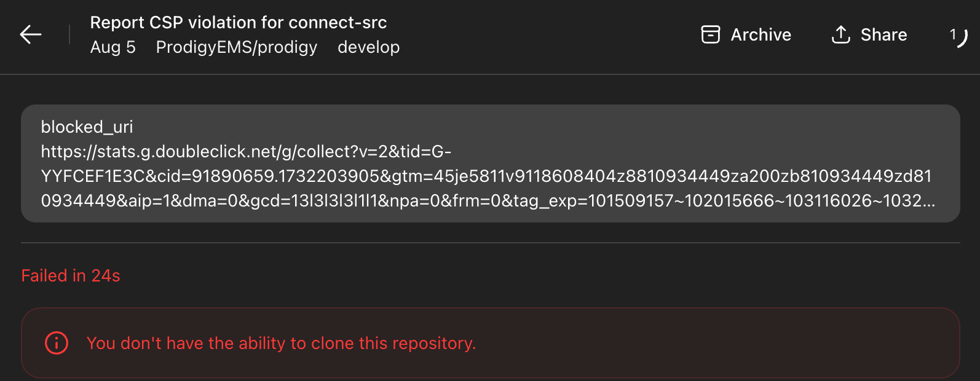Screen dimensions: 980x381
Task: Click the "Failed in 24s" status text
Action: (71, 275)
